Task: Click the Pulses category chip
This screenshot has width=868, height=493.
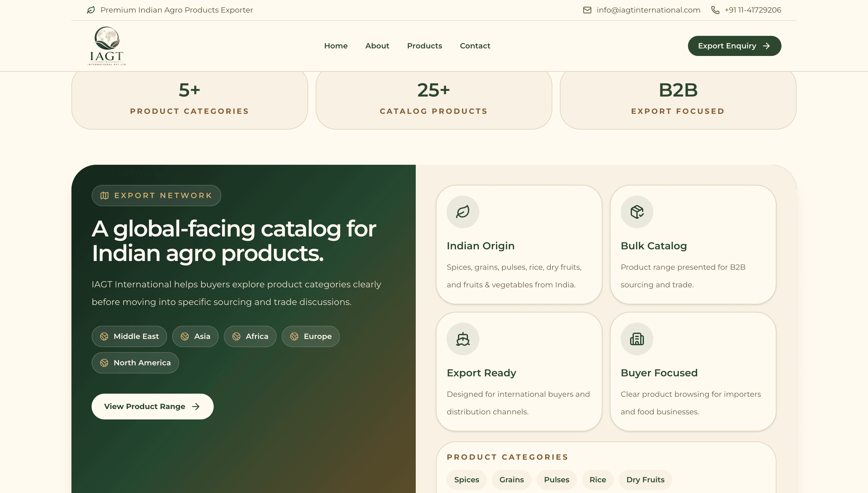Action: pyautogui.click(x=556, y=479)
